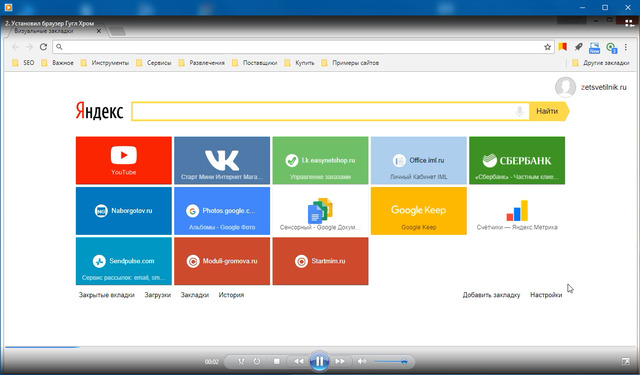Click the zetsvetilnik.ru profile avatar
This screenshot has width=640, height=375.
tap(565, 87)
